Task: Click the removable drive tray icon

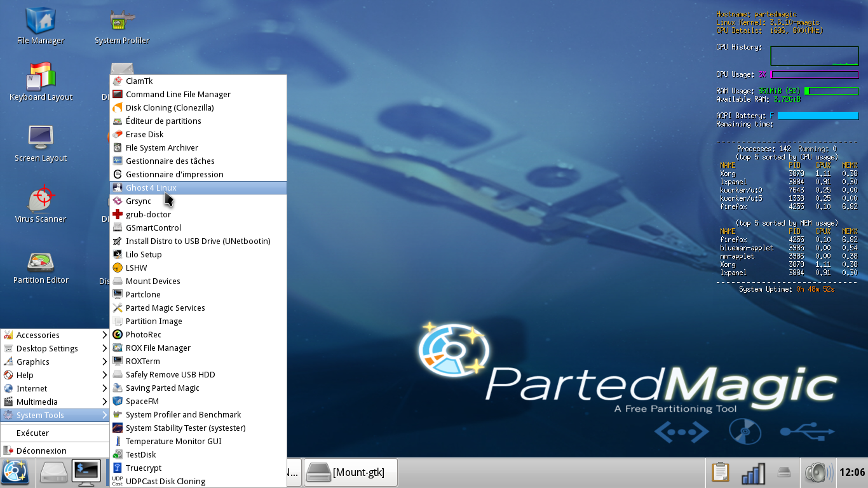Action: click(784, 472)
